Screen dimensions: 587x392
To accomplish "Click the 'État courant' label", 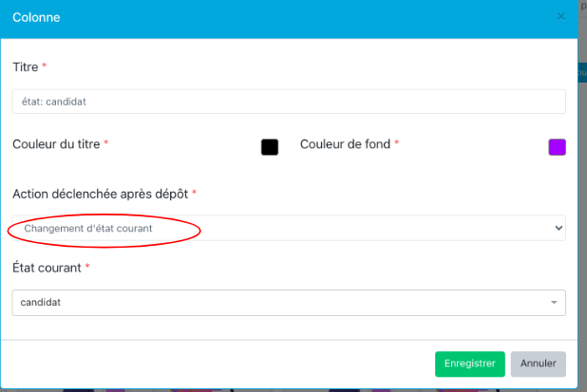I will [x=46, y=268].
